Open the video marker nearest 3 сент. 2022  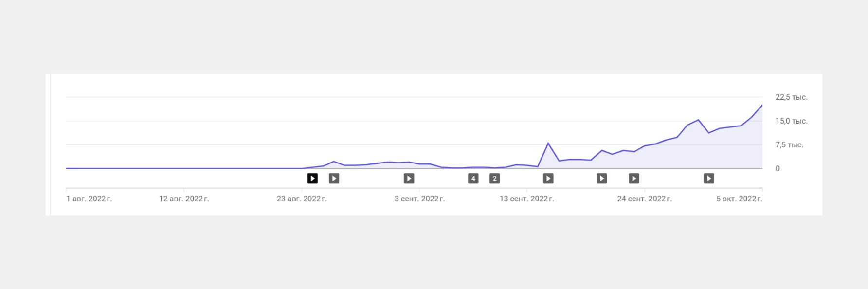409,179
